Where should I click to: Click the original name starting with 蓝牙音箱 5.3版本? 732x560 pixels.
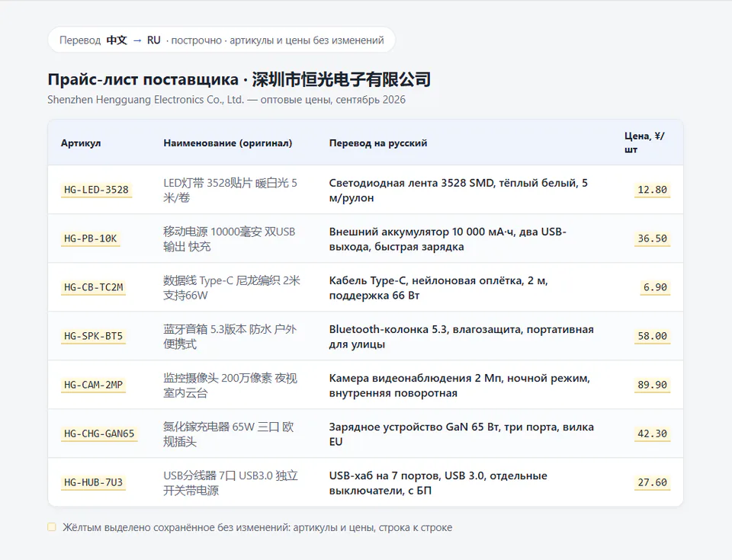coord(230,337)
